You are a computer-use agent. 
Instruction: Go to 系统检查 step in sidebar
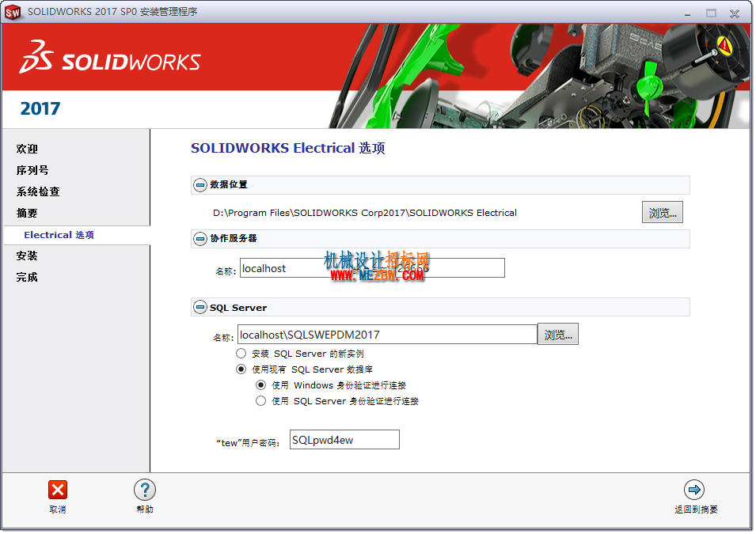(38, 191)
